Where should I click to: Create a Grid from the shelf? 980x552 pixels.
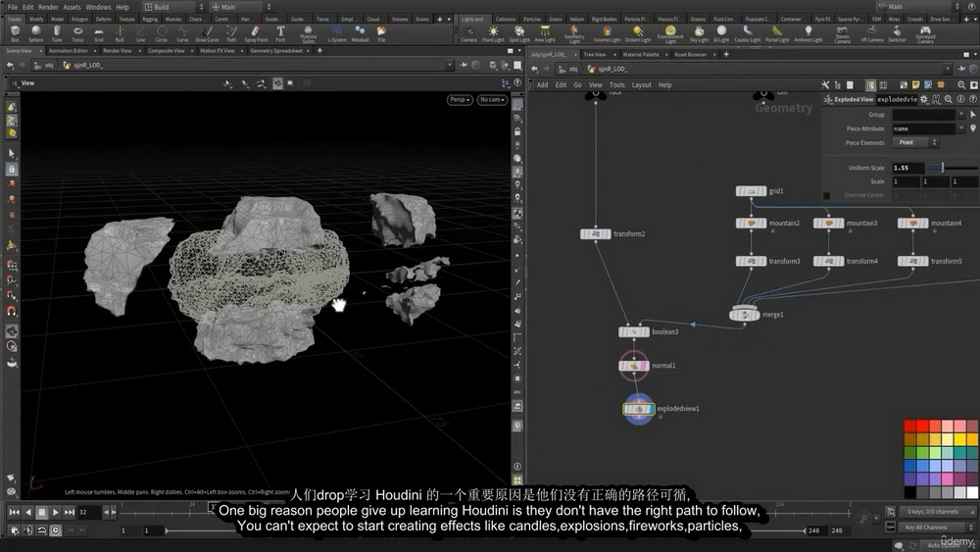pyautogui.click(x=99, y=33)
